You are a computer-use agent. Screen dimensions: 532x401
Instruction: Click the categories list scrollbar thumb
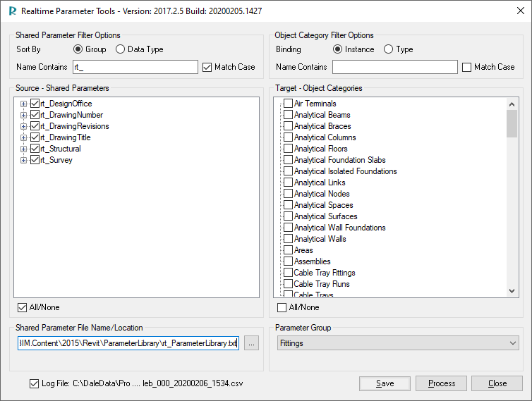pyautogui.click(x=512, y=124)
